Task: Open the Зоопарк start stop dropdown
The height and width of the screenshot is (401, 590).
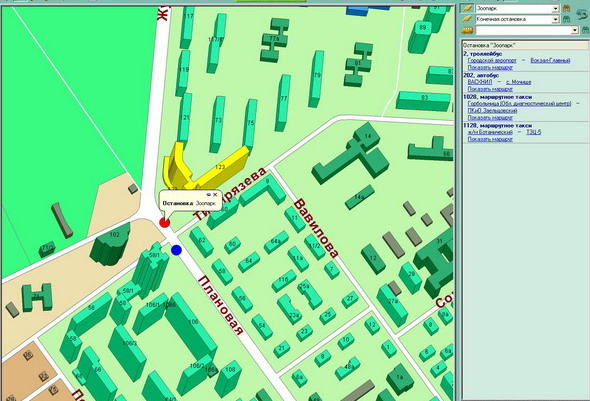Action: click(x=555, y=9)
